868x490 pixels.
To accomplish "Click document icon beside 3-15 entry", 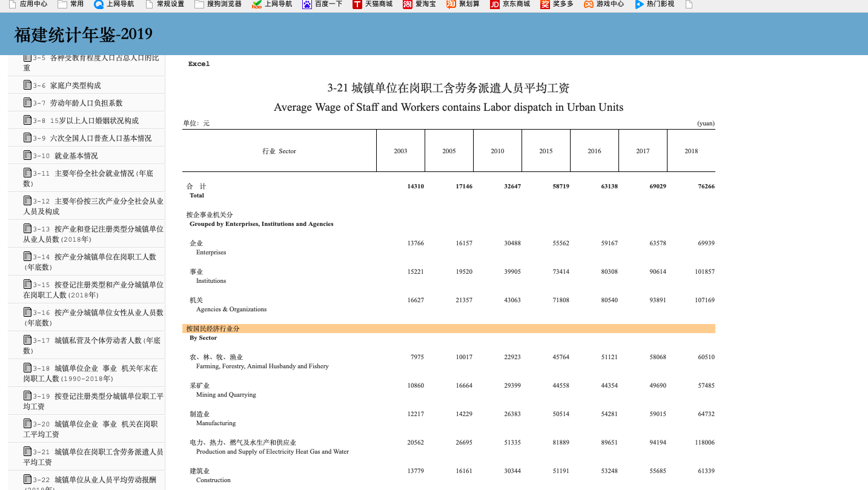I will tap(27, 284).
